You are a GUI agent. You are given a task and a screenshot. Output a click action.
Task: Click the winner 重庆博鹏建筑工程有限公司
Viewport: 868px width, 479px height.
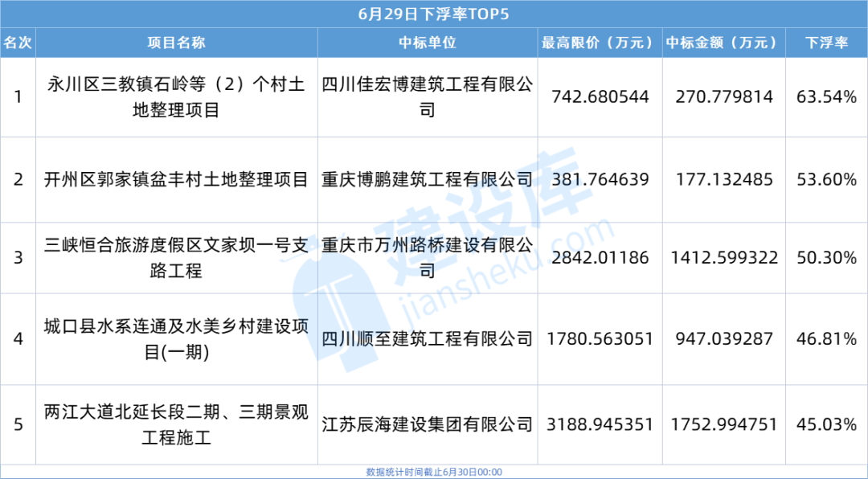pos(426,180)
